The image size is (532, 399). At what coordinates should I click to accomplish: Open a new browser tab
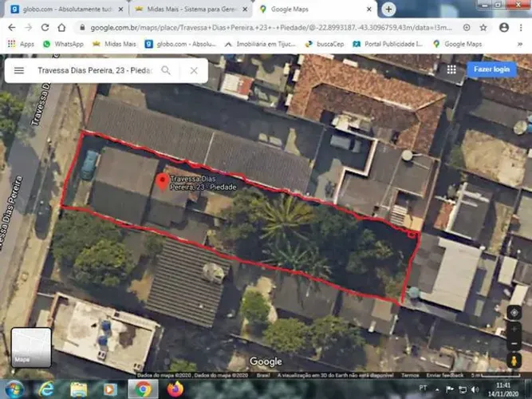point(388,9)
